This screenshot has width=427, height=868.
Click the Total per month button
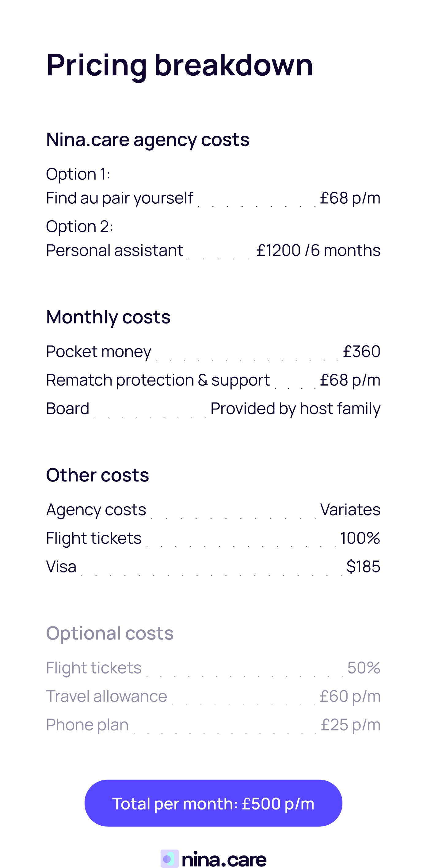click(213, 803)
